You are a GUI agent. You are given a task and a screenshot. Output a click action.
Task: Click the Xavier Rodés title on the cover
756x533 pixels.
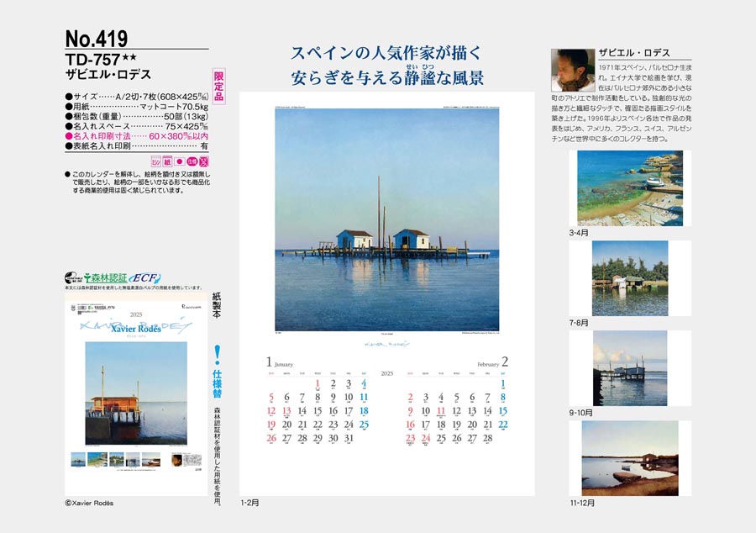[x=136, y=329]
